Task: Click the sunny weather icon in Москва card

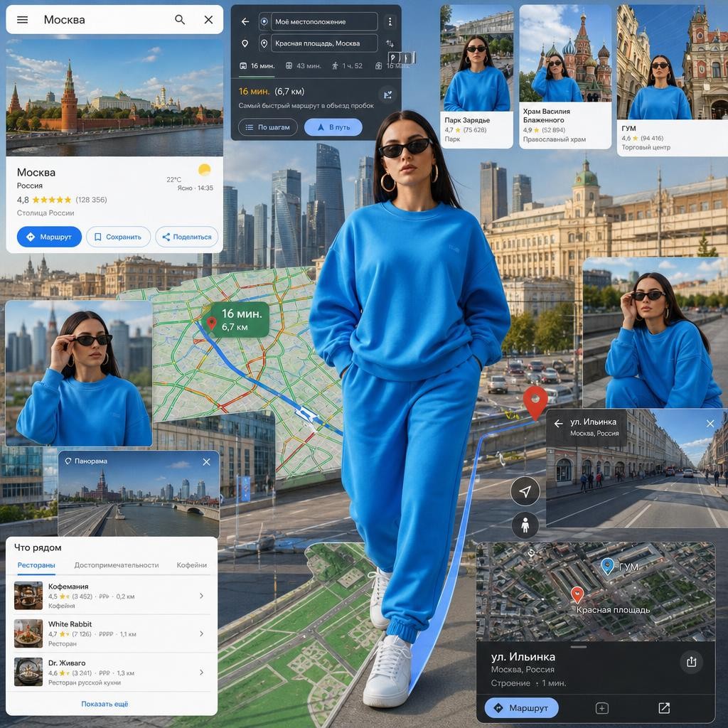Action: point(205,170)
